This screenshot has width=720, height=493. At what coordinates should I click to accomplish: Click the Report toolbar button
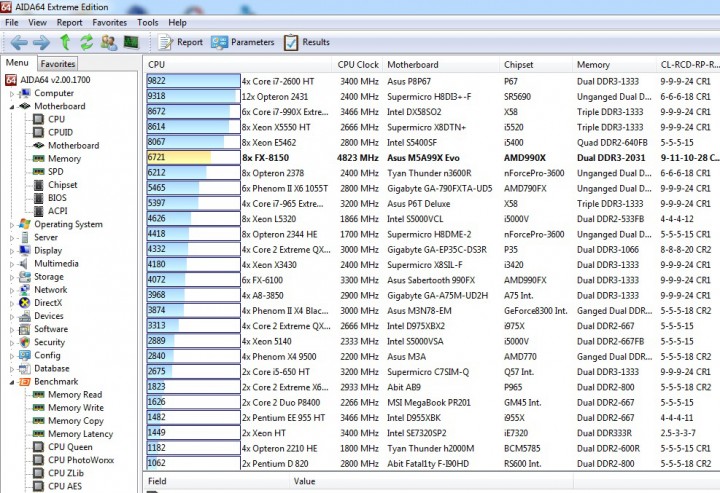(180, 42)
